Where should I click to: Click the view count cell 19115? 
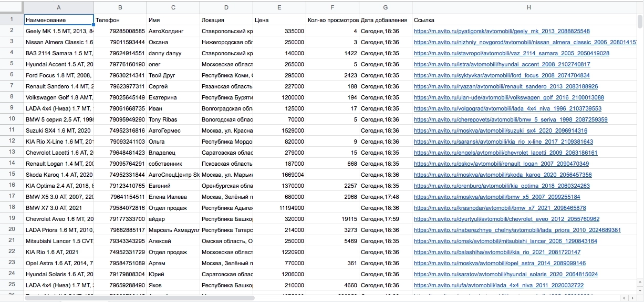coord(332,219)
